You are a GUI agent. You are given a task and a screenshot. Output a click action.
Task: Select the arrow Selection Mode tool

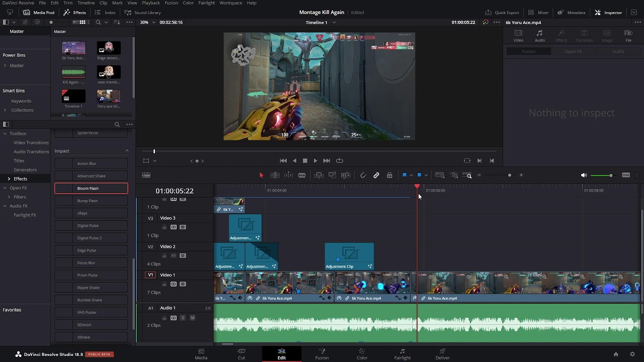tap(261, 175)
